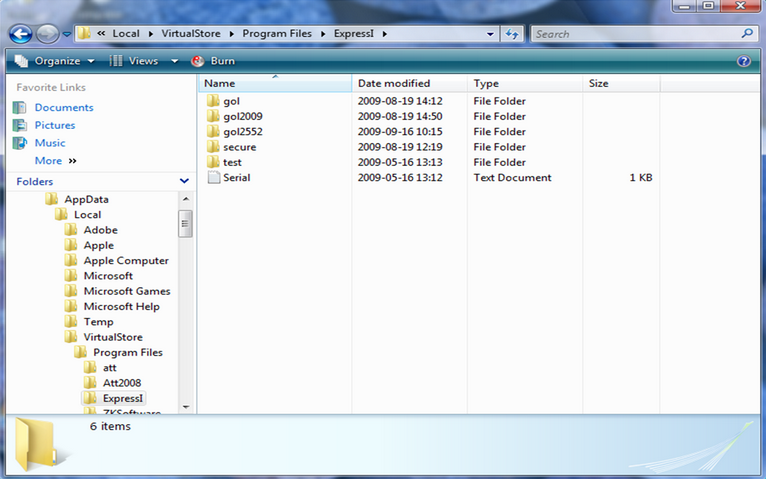Select Microsoft Games in the folder tree
This screenshot has width=766, height=479.
[127, 292]
